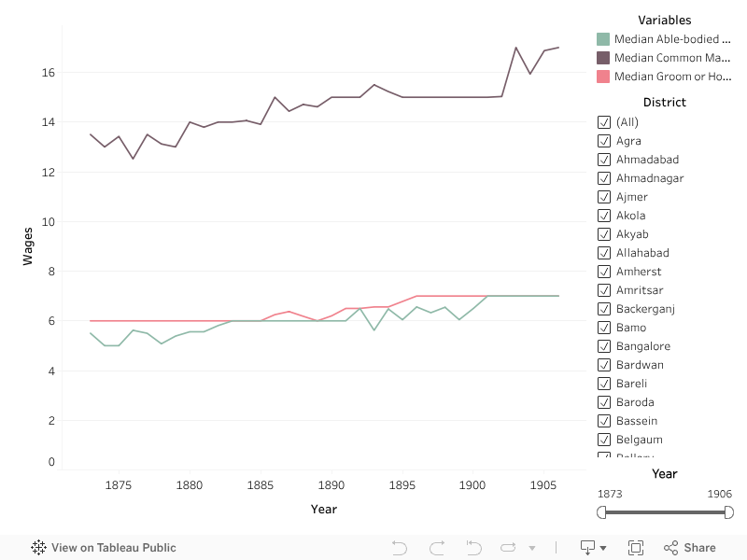
Task: Select the Median Common Ma... legend item
Action: click(x=672, y=58)
